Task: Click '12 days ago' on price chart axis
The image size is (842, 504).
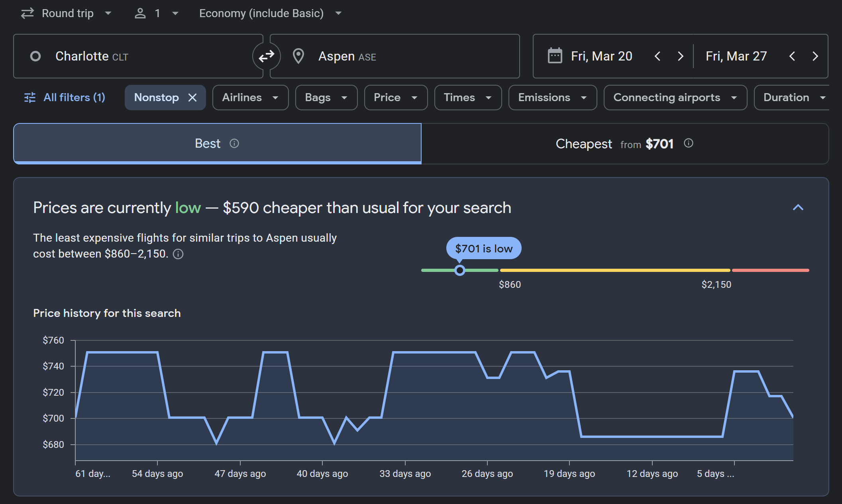Action: [652, 474]
